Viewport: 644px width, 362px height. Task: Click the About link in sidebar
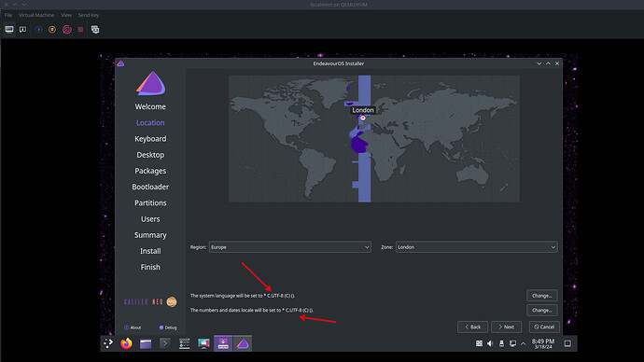pos(133,327)
